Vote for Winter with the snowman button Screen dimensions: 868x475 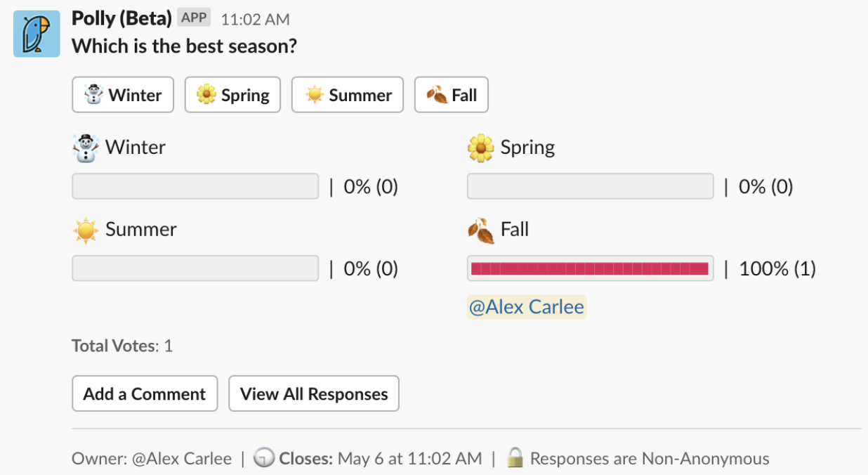[x=123, y=95]
